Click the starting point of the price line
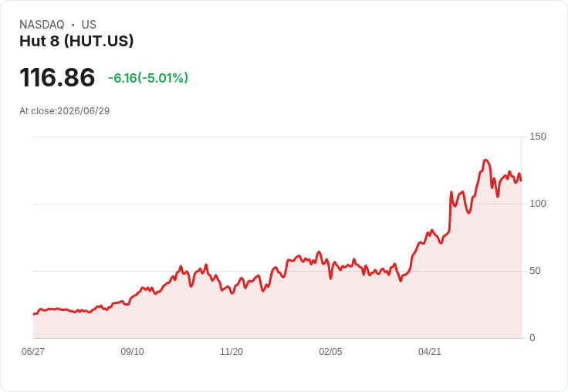568x392 pixels. [34, 314]
